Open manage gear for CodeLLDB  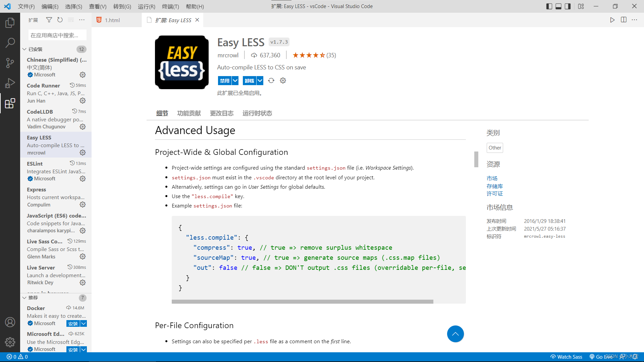pos(83,127)
